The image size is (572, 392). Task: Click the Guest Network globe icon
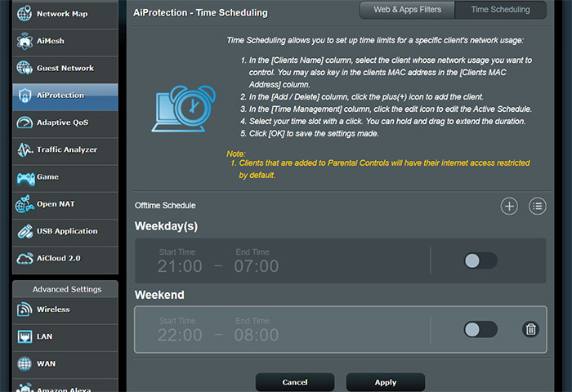pyautogui.click(x=25, y=68)
